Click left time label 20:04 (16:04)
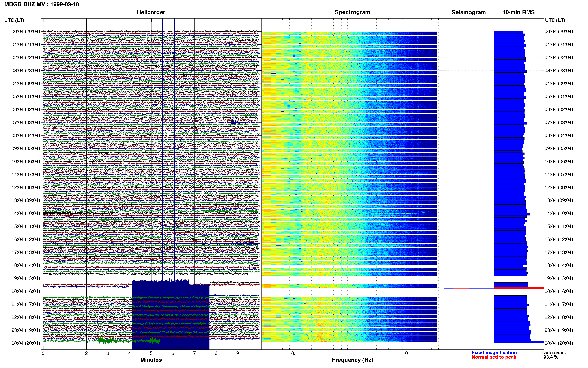The image size is (588, 368). 26,291
